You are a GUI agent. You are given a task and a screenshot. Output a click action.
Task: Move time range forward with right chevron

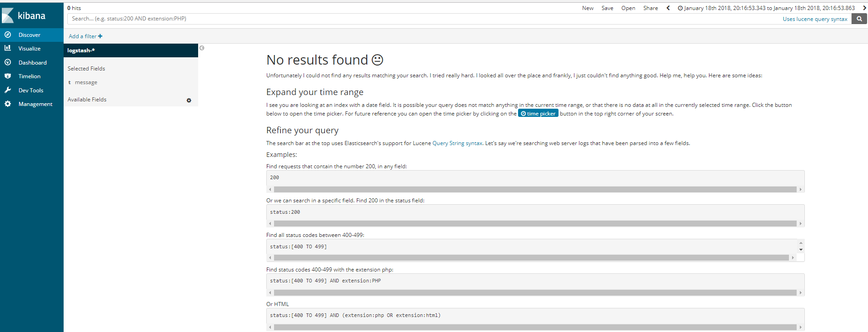point(864,8)
